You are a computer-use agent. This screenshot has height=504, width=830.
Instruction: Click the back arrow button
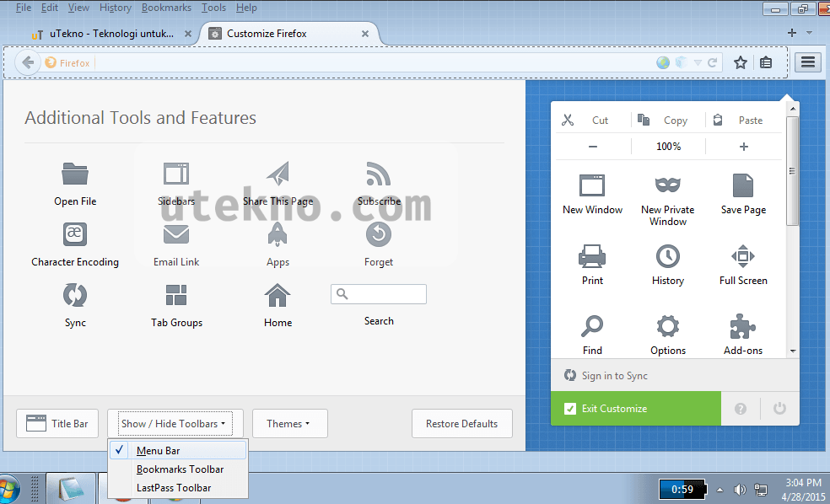point(28,62)
